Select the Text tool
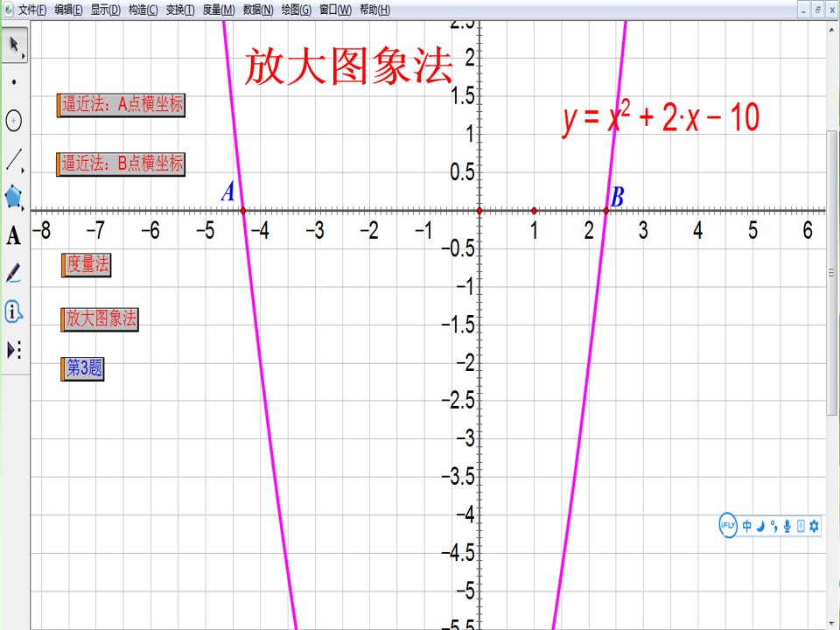 pyautogui.click(x=14, y=235)
